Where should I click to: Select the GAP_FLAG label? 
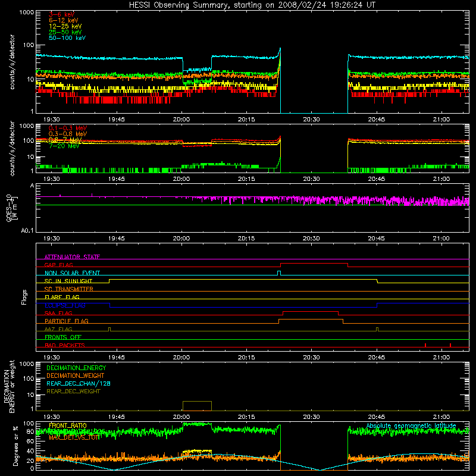pos(58,265)
